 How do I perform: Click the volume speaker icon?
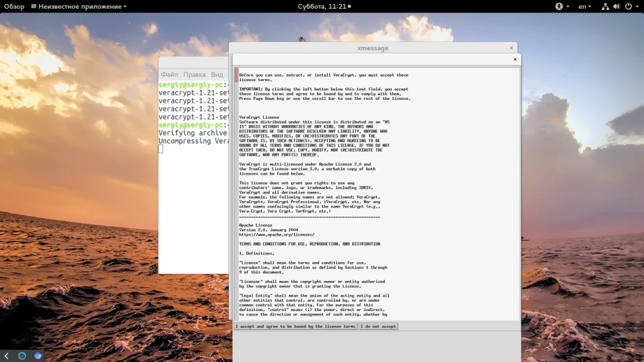[x=616, y=6]
